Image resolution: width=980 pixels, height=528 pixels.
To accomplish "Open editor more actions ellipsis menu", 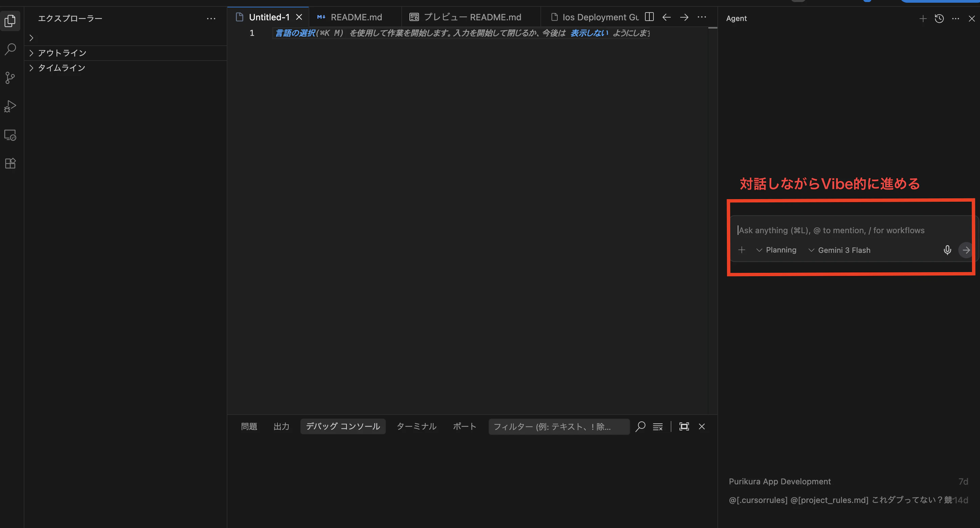I will (x=702, y=17).
